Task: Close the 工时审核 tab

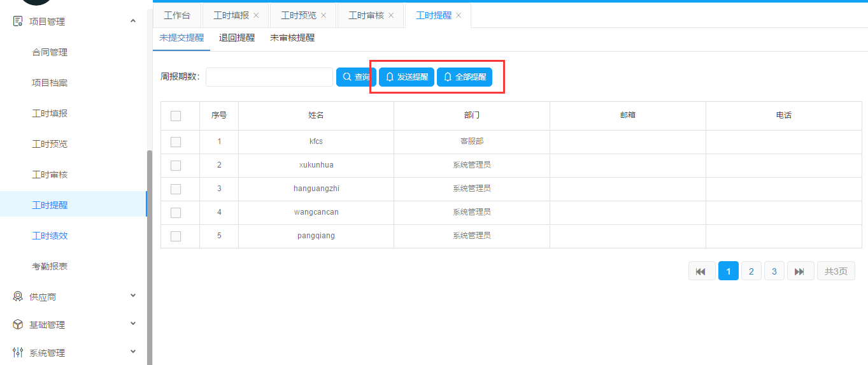Action: click(391, 15)
